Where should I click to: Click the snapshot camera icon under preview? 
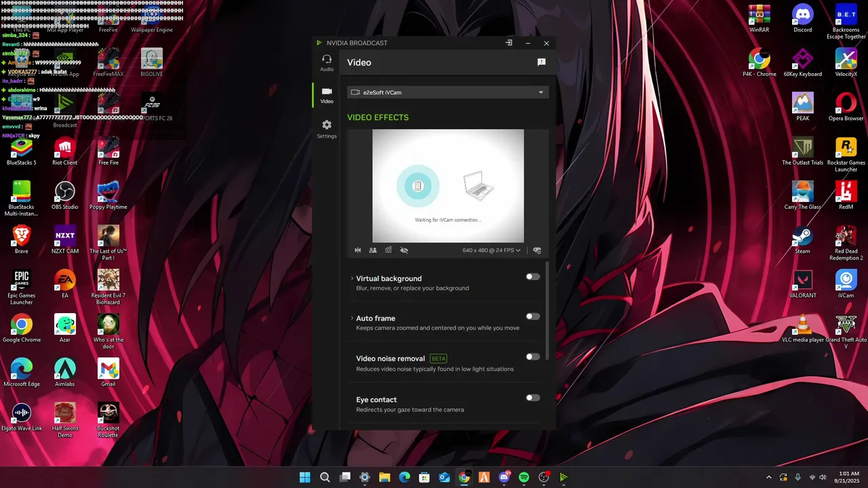point(389,250)
